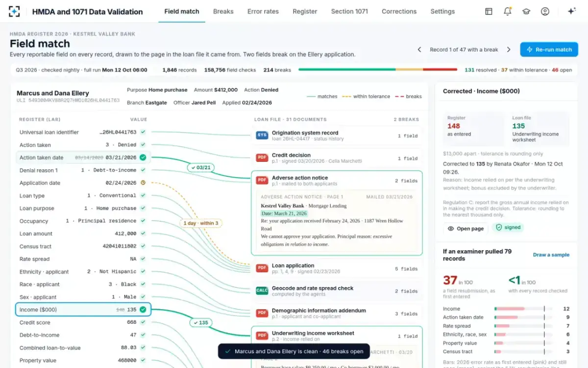This screenshot has height=368, width=588.
Task: Click the 135 connector pill
Action: 200,323
